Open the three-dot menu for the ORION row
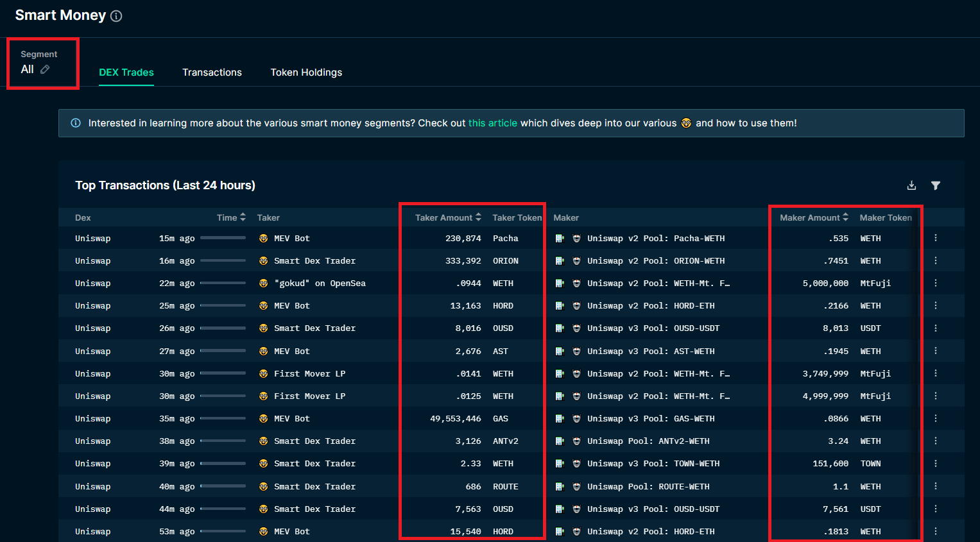Image resolution: width=980 pixels, height=542 pixels. click(936, 260)
